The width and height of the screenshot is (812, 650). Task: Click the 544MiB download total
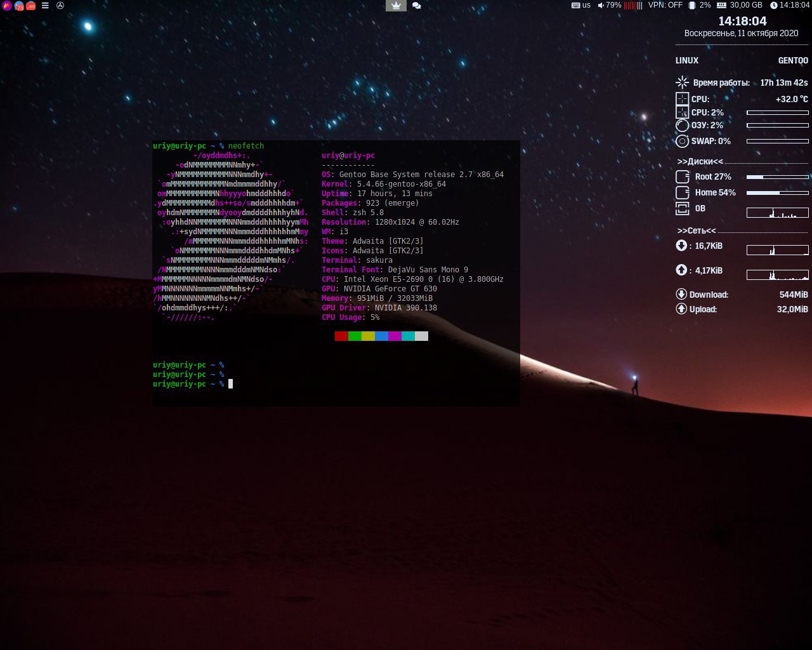point(794,295)
